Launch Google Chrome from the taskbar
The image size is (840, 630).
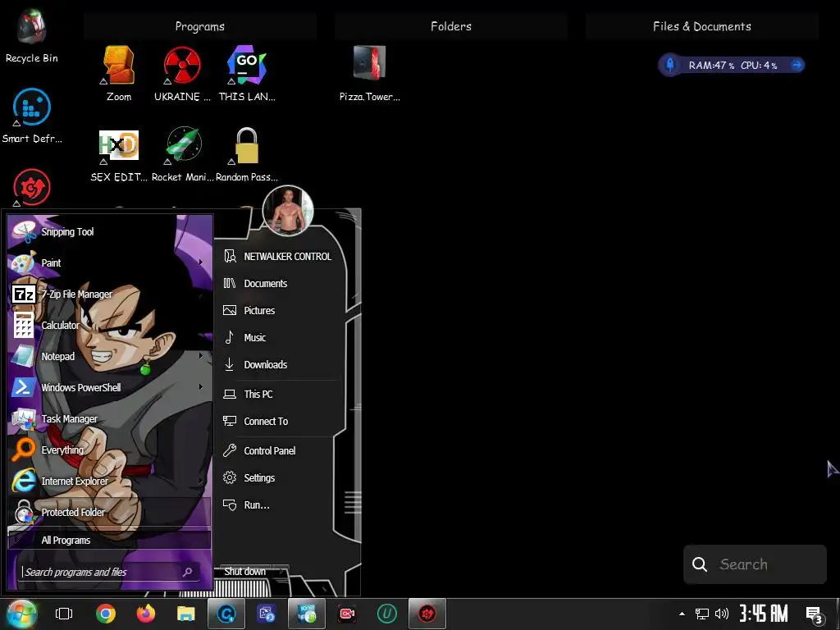[x=106, y=614]
